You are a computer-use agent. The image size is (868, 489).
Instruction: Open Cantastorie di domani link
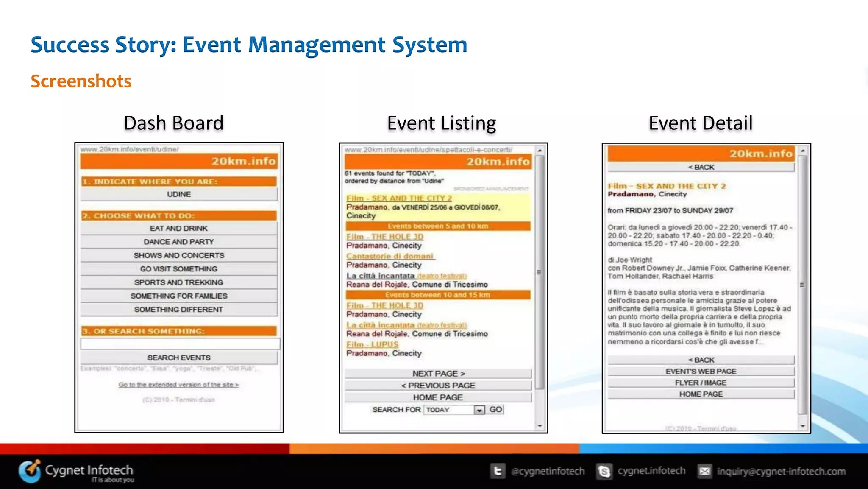390,256
